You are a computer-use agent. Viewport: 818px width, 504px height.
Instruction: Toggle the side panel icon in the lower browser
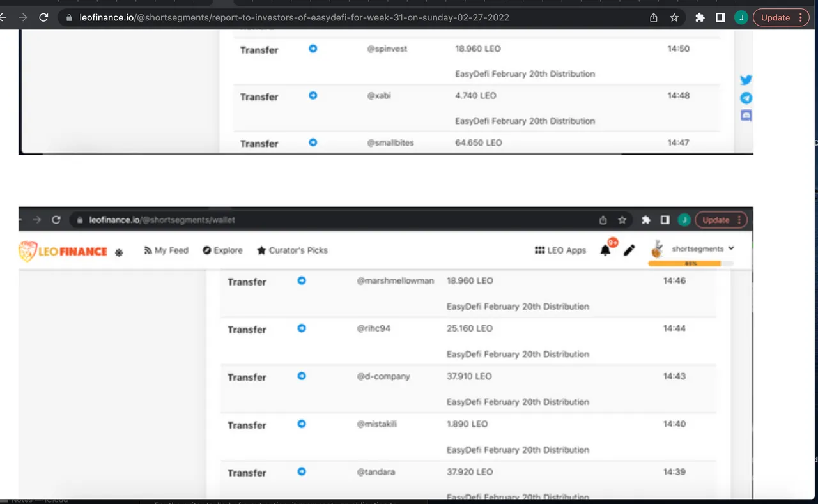pyautogui.click(x=665, y=220)
